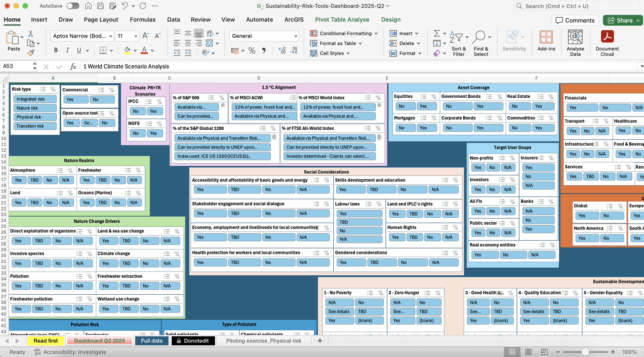Click the Cut scissors icon
Viewport: 644px width, 357px height.
31,33
